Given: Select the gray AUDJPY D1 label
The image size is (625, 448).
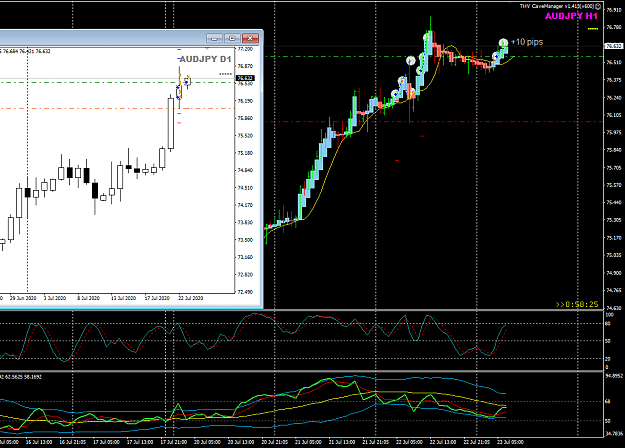Looking at the screenshot, I should point(206,59).
